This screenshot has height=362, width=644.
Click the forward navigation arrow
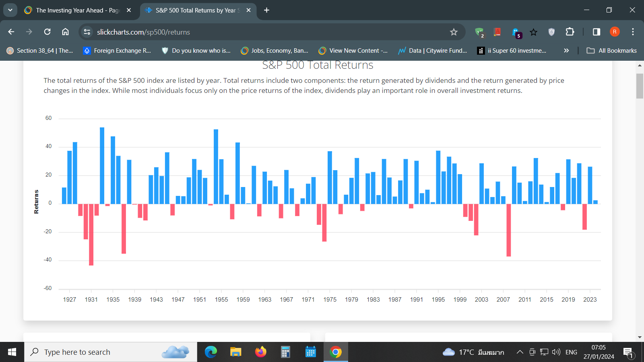pos(29,32)
